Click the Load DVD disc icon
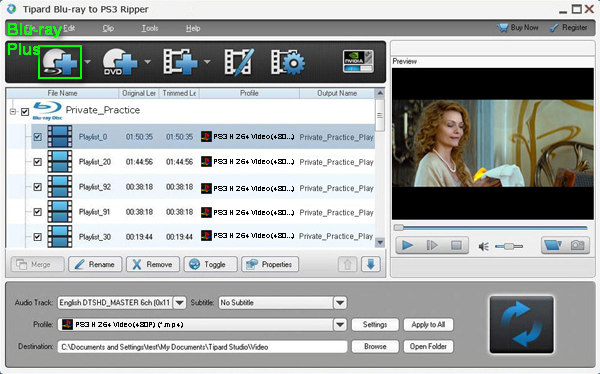This screenshot has width=600, height=374. point(120,62)
